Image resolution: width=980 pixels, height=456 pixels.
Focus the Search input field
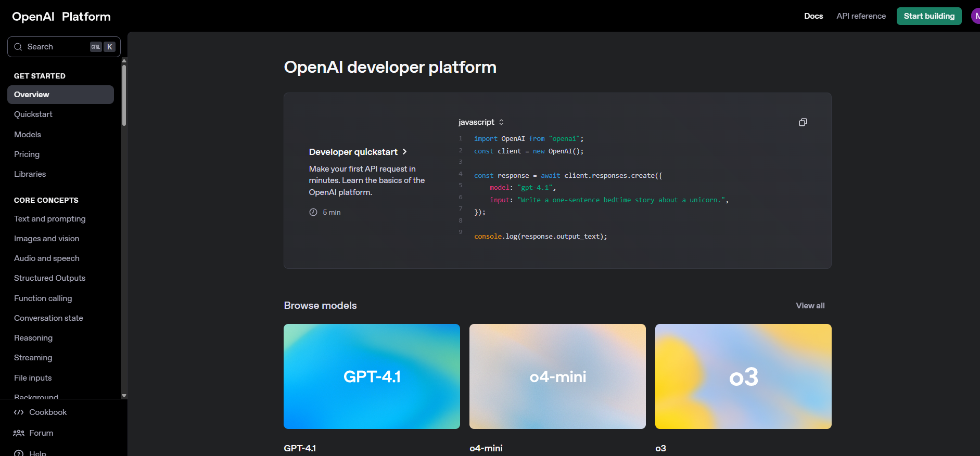coord(64,47)
